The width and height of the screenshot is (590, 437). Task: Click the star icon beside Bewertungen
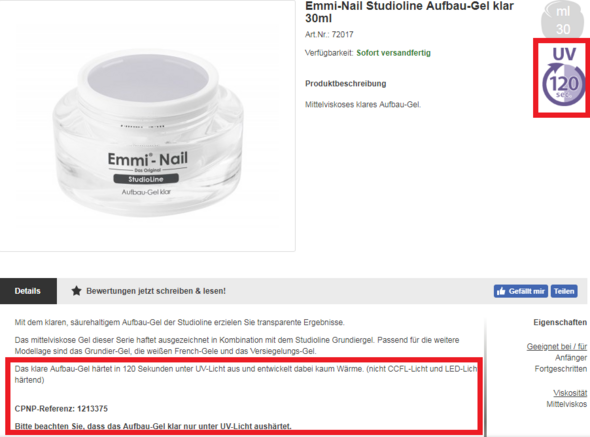click(76, 291)
